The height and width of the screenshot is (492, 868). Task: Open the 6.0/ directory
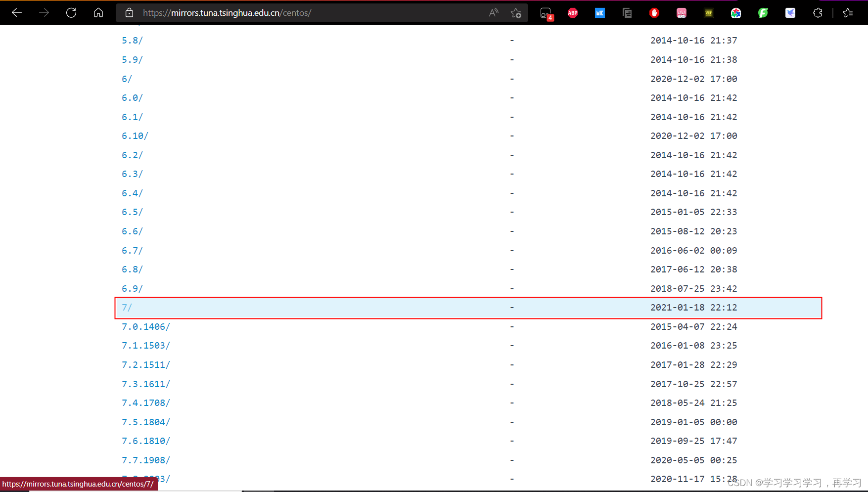(132, 98)
